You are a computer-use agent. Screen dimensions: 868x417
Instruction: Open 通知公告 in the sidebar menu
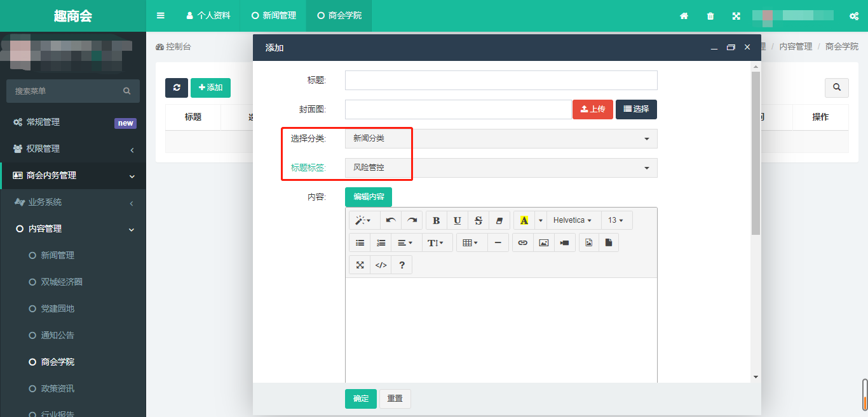58,335
